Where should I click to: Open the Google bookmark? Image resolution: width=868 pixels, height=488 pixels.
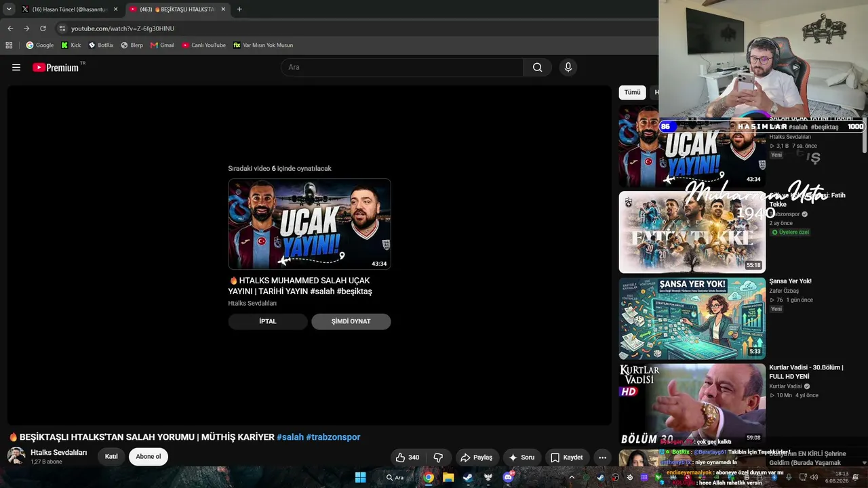(x=40, y=45)
